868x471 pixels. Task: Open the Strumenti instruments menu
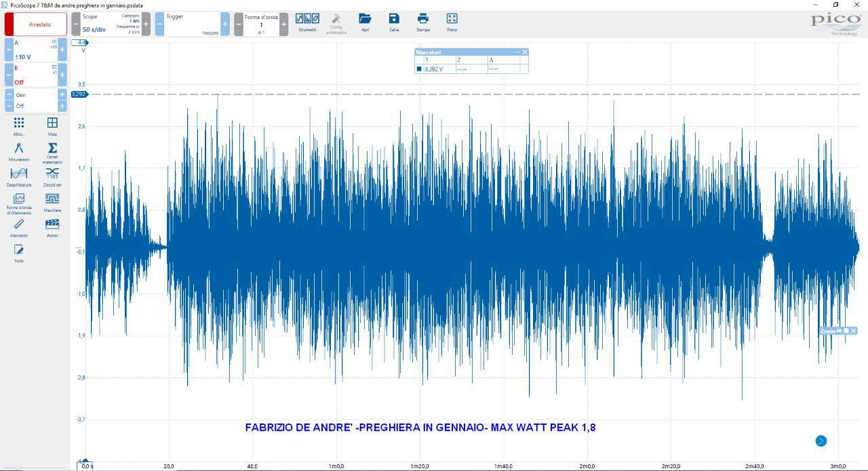[307, 22]
